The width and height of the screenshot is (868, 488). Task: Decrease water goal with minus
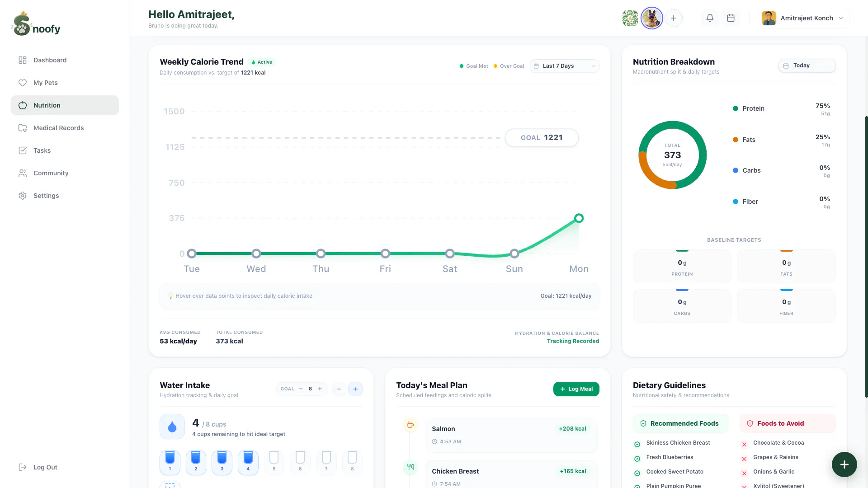[301, 389]
